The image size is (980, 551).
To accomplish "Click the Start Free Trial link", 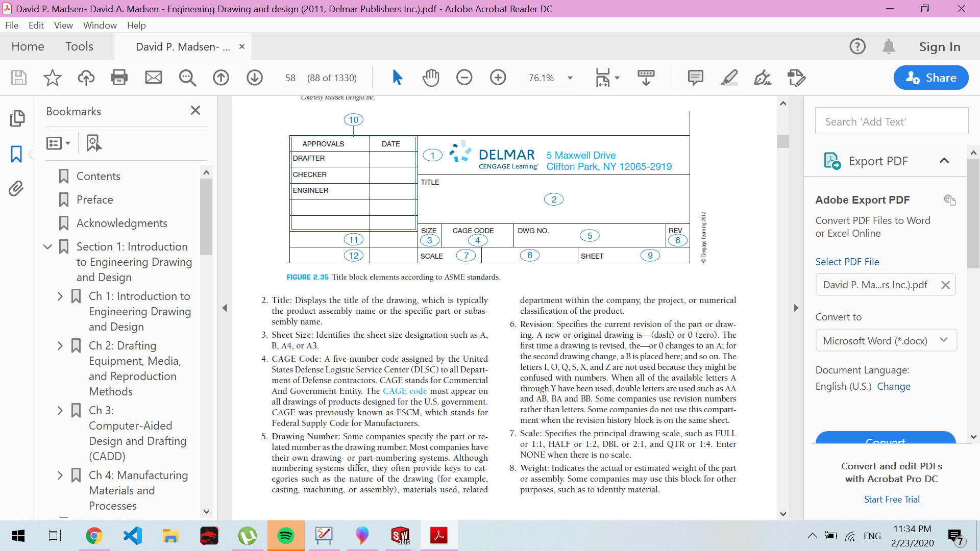I will 891,499.
